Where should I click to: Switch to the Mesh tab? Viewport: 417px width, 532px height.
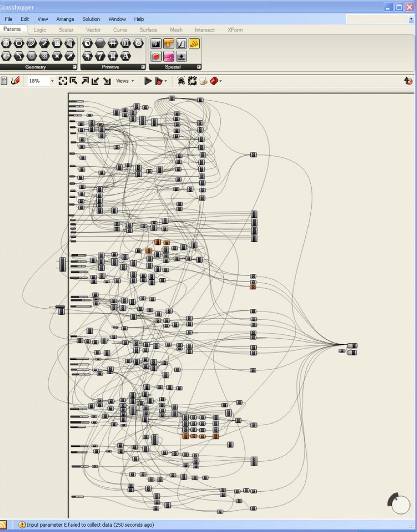tap(176, 30)
